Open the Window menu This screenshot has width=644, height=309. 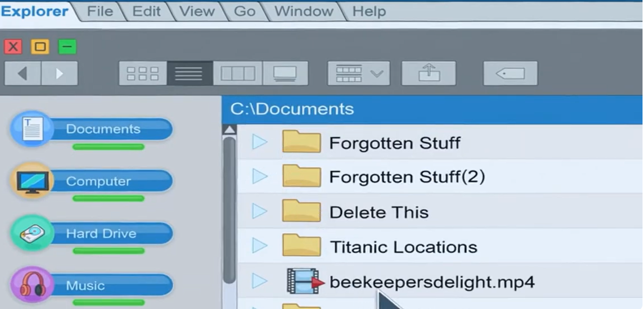click(304, 11)
